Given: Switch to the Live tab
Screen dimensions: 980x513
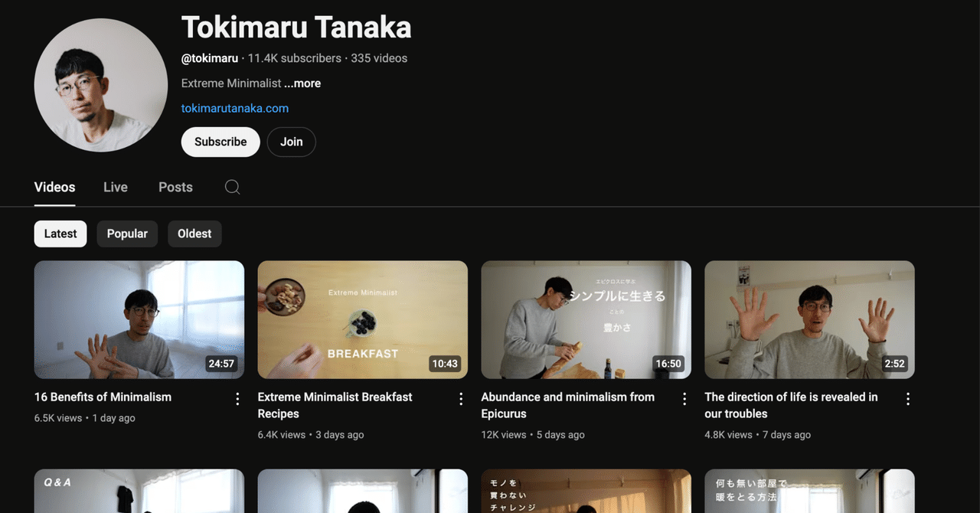Looking at the screenshot, I should click(x=115, y=187).
